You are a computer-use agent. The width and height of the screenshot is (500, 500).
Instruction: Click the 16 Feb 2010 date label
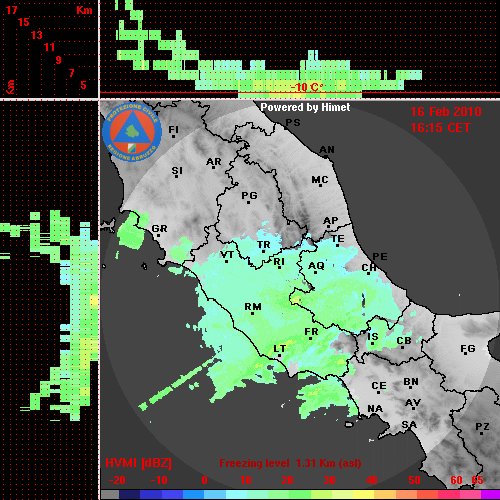click(446, 112)
